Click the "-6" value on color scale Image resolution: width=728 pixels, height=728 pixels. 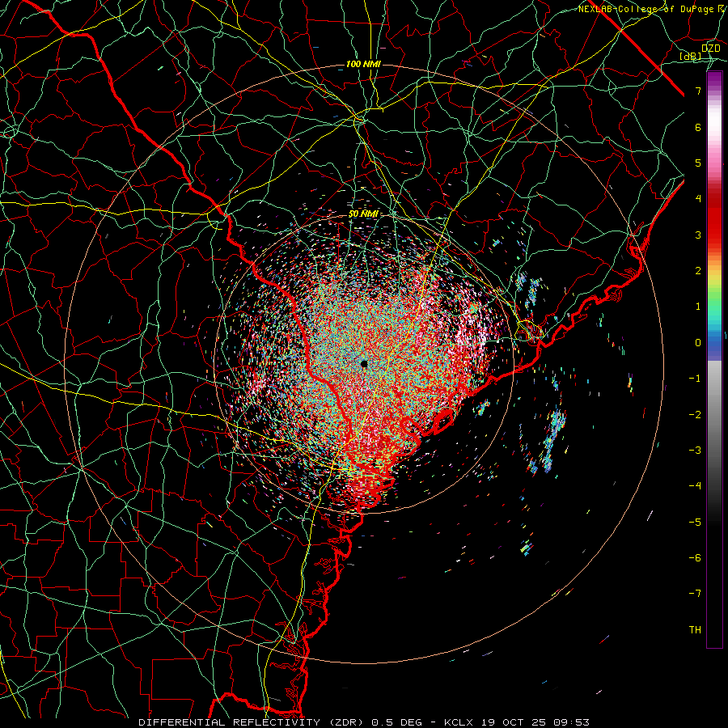coord(695,558)
